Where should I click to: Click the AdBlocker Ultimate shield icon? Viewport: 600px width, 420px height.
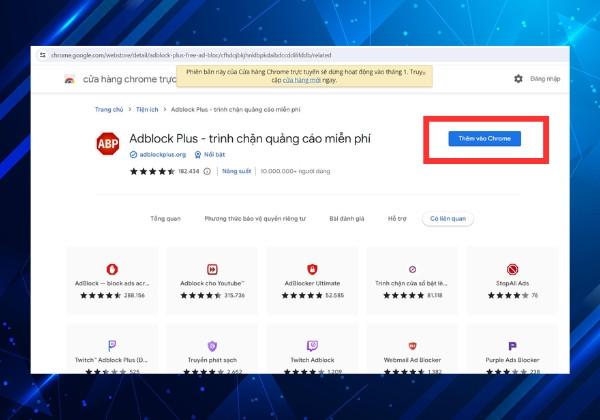(312, 269)
